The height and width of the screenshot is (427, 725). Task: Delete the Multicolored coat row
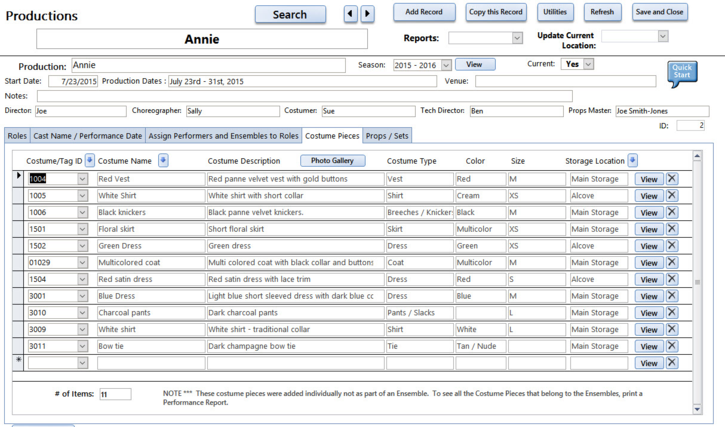[x=672, y=262]
